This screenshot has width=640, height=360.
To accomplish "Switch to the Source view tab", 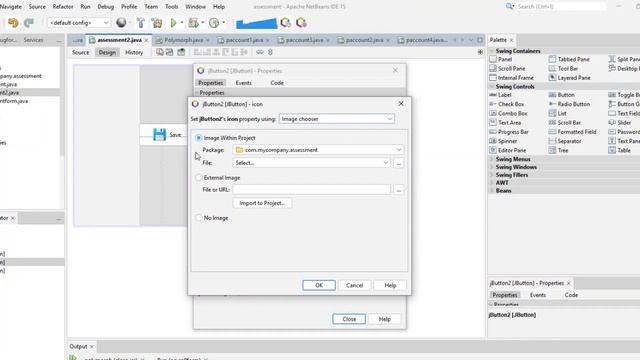I will (80, 52).
